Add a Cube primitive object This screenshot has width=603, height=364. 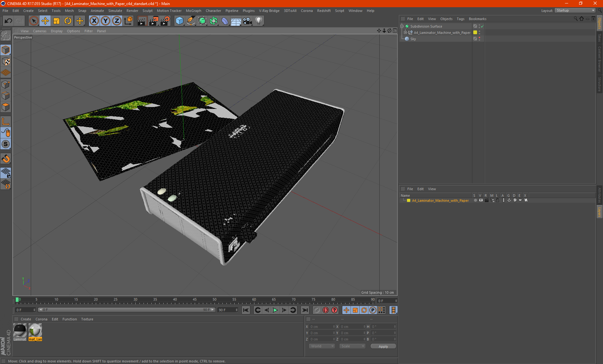point(179,21)
